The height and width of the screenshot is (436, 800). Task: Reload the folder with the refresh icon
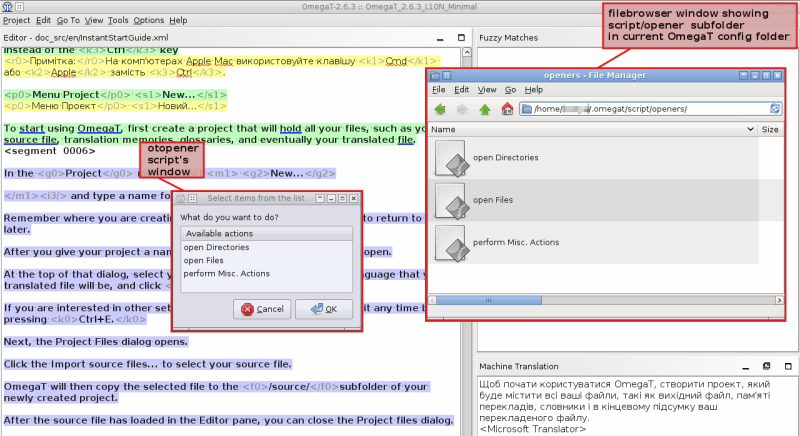[775, 108]
